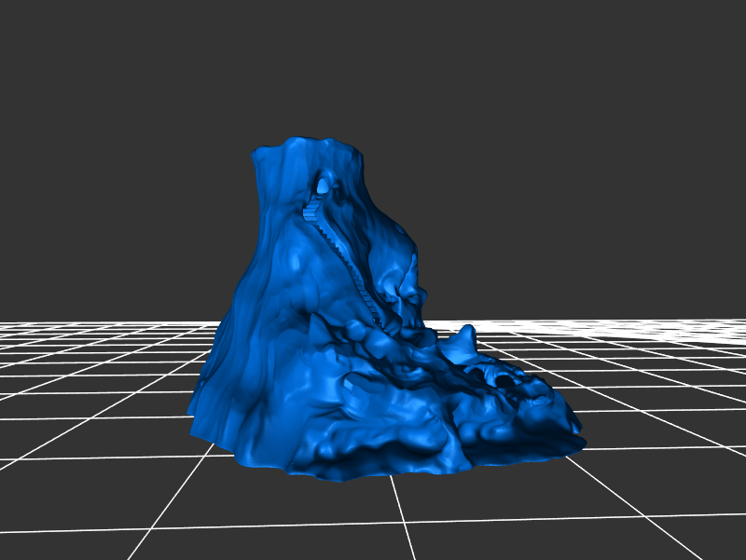Select the pointed horn spike on the right
Screen dimensions: 746x560
[x=463, y=338]
